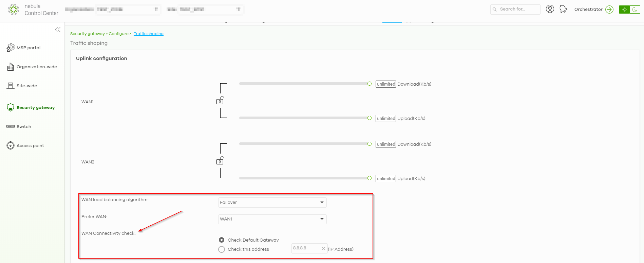Switch to dark mode moon toggle
The height and width of the screenshot is (263, 644).
click(634, 10)
